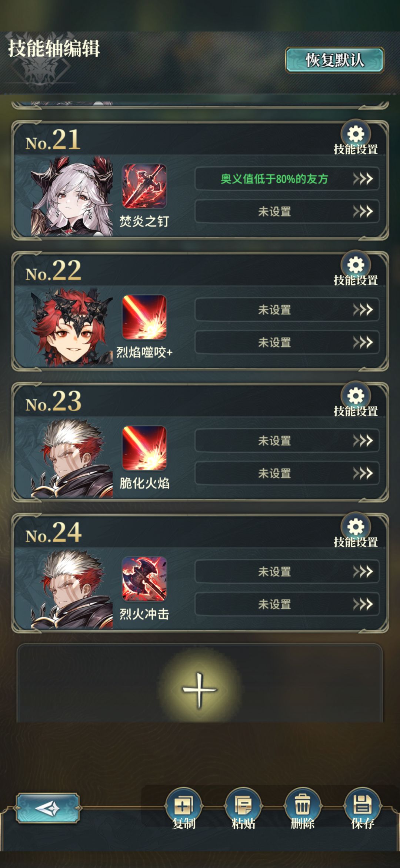Select the 烈火冲击 axe skill icon
The width and height of the screenshot is (400, 868).
point(144,579)
